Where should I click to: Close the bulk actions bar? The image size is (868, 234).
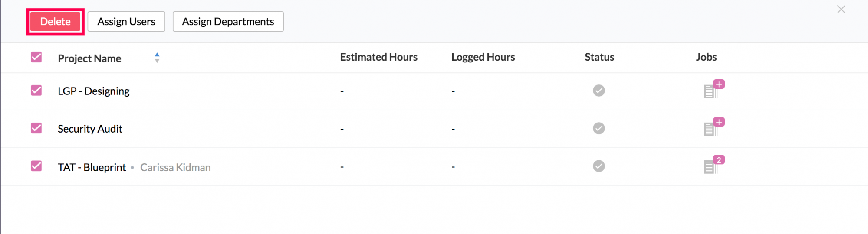coord(841,10)
